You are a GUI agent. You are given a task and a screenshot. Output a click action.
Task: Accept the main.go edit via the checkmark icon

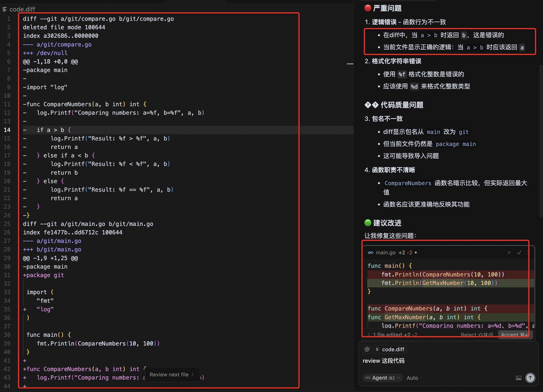[519, 253]
